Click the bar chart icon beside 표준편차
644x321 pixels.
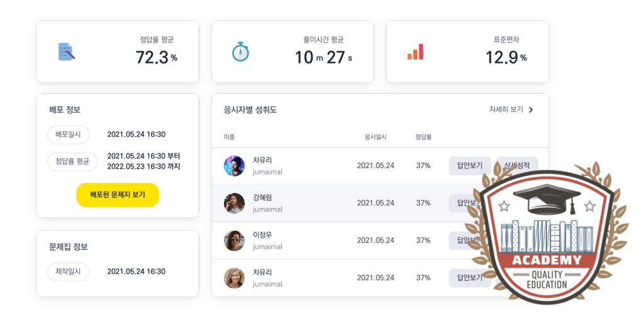[x=415, y=52]
